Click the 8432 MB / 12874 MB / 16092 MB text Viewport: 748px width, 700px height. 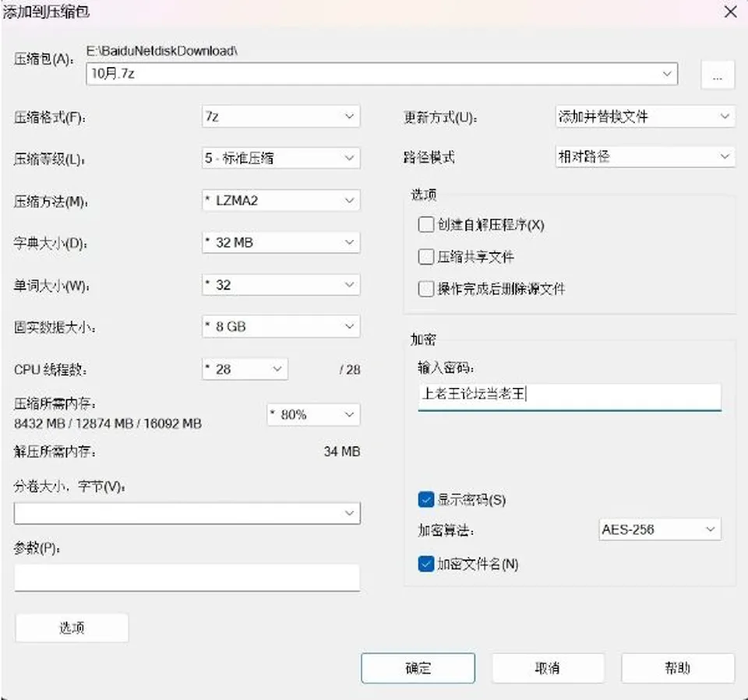pos(108,424)
